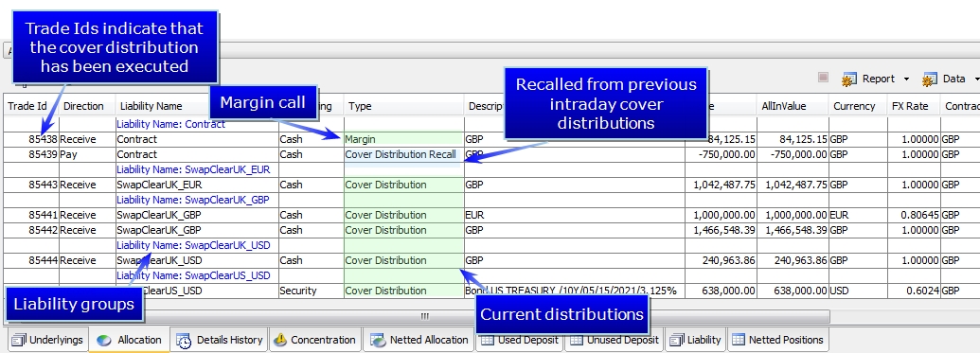Click the -750,000.00 AllInValue cell

(x=793, y=154)
